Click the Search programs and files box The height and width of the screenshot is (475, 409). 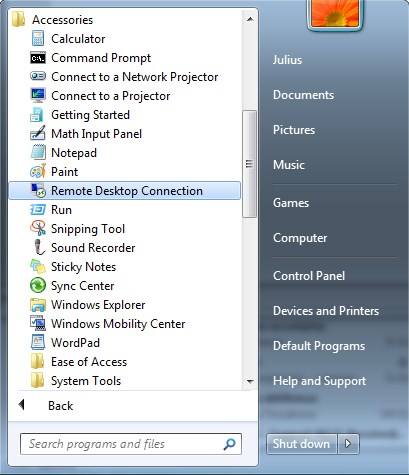131,444
